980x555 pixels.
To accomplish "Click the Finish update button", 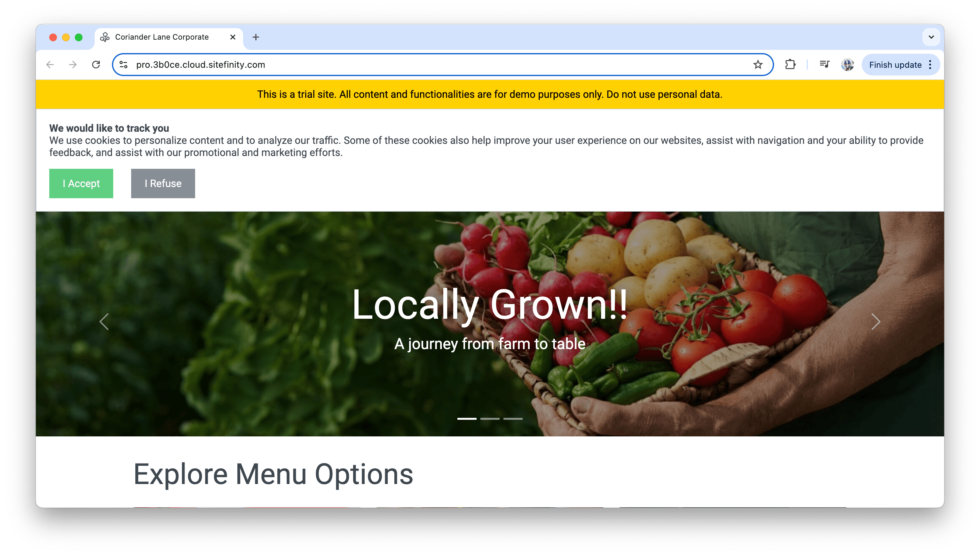I will point(895,65).
